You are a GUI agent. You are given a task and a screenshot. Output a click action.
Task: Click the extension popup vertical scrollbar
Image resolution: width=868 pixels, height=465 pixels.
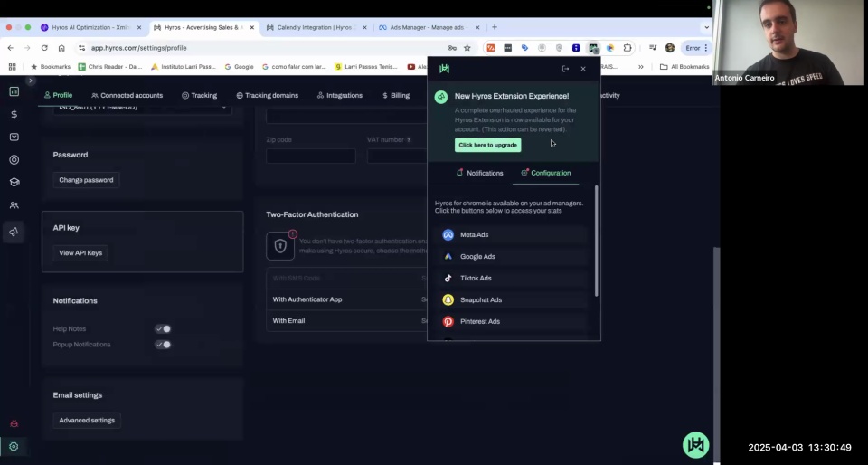596,241
